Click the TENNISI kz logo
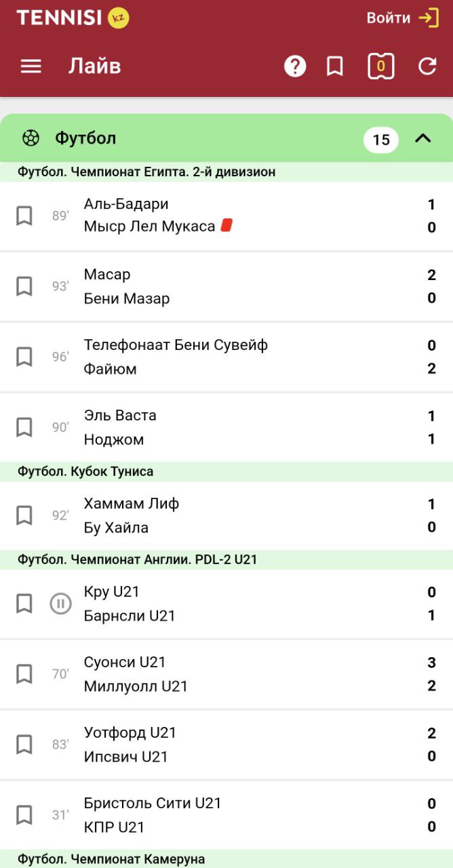 pos(73,18)
